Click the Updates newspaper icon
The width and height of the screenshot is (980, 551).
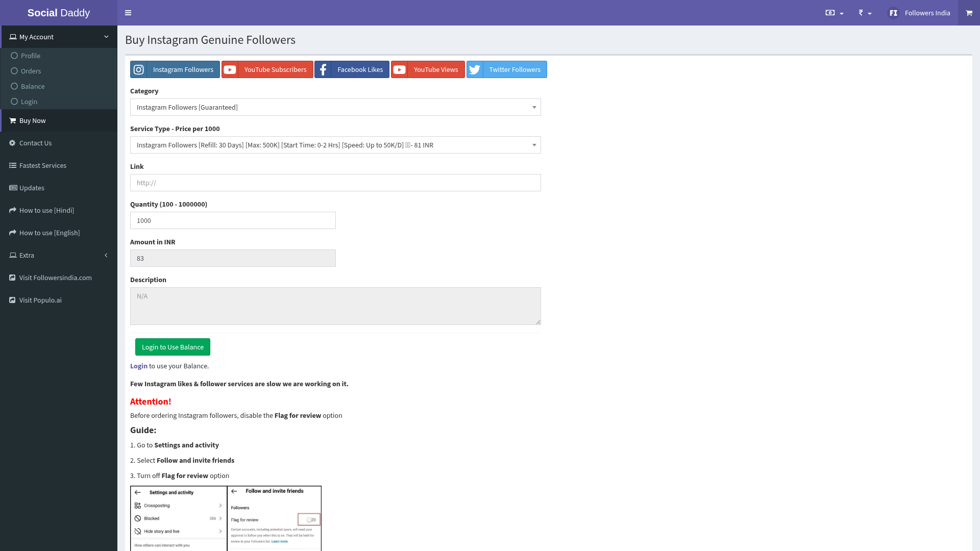(13, 188)
